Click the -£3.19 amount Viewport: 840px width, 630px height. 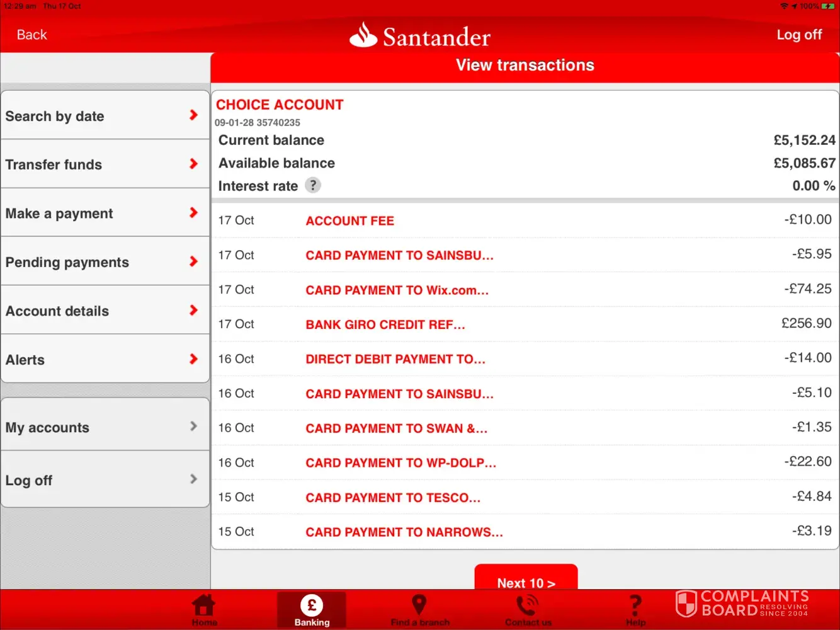812,531
